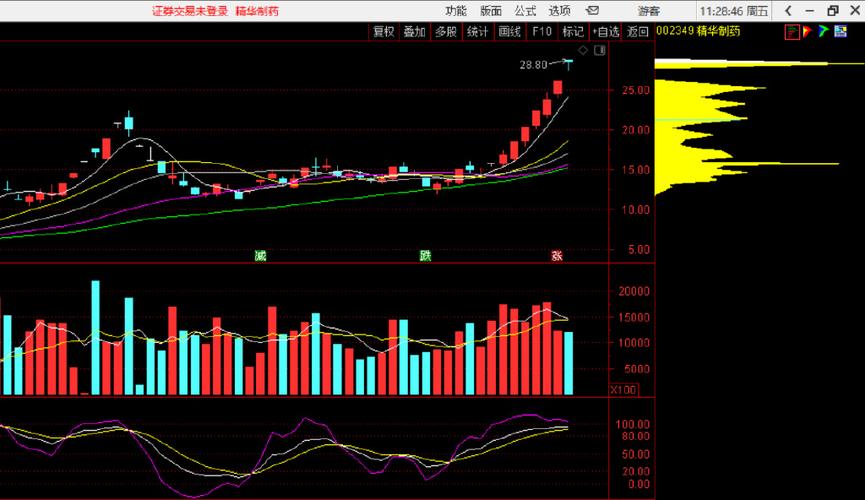
Task: Open the 公式 menu
Action: pyautogui.click(x=525, y=10)
